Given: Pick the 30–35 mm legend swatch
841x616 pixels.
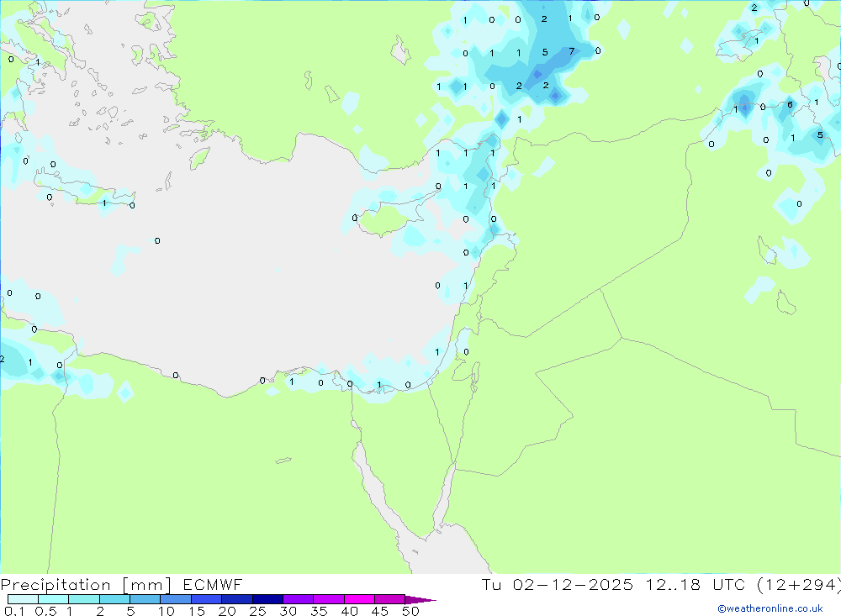Looking at the screenshot, I should tap(298, 599).
